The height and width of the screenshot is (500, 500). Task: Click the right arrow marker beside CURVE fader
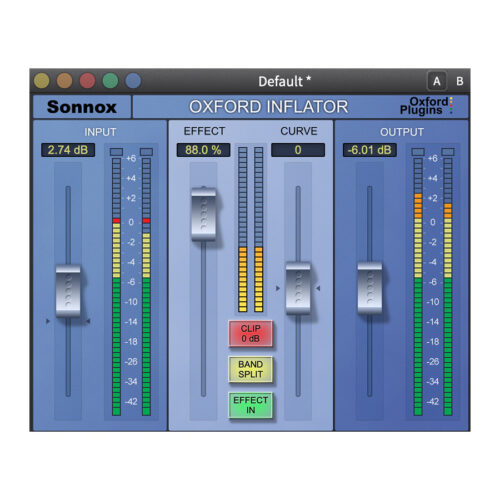click(x=318, y=288)
